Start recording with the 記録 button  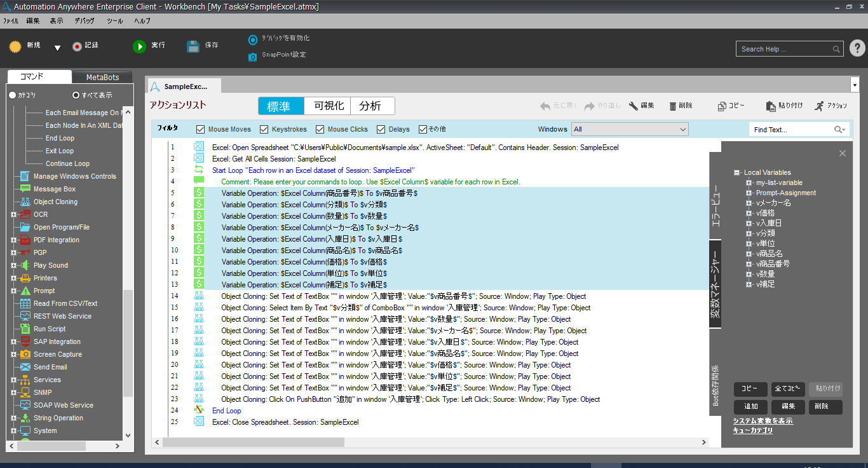77,46
